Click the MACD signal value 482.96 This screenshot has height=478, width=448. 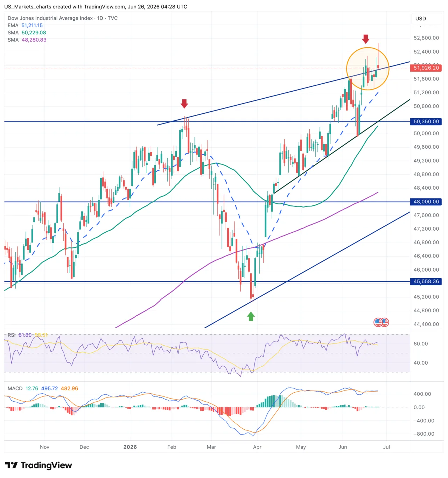point(70,388)
